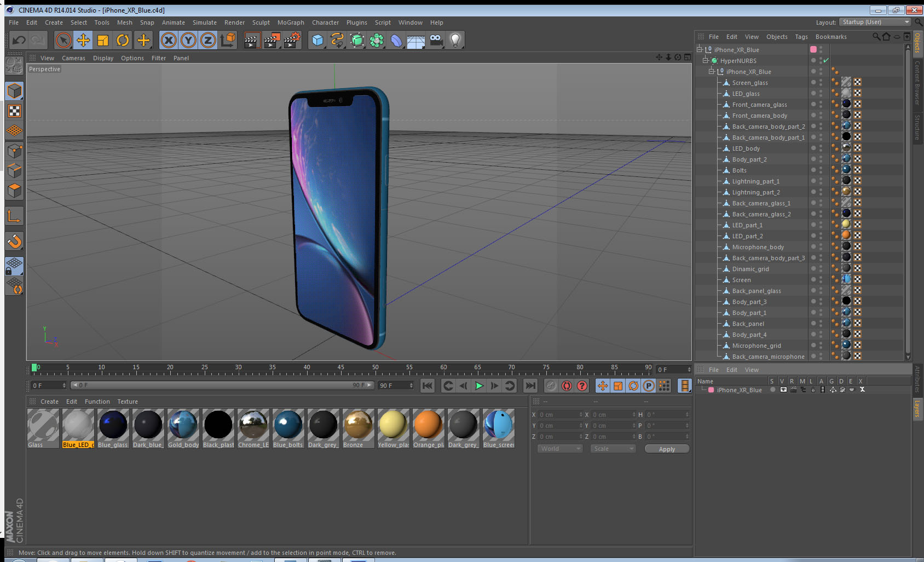Add a Camera object

(x=436, y=40)
